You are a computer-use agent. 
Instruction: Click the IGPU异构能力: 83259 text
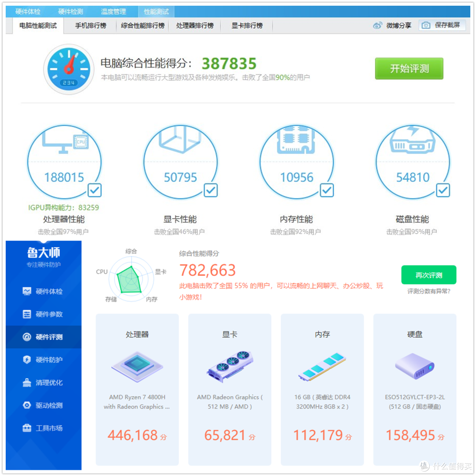pos(63,208)
